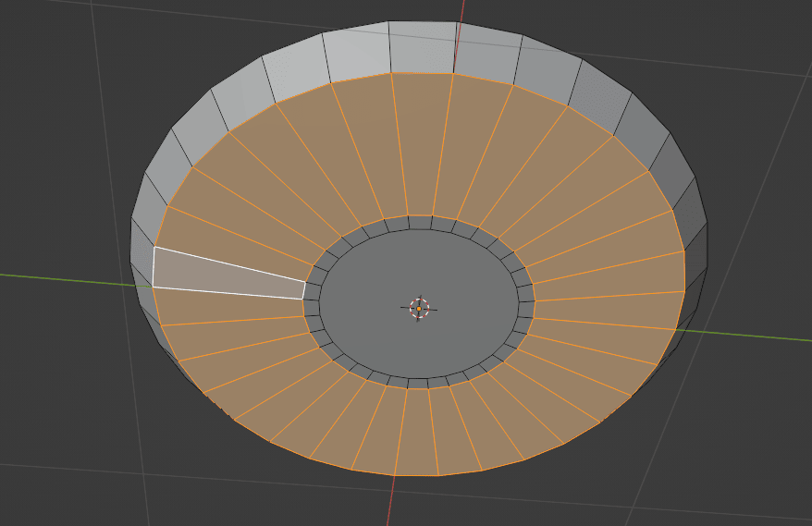Click the active face's inner short white edge

pyautogui.click(x=304, y=290)
